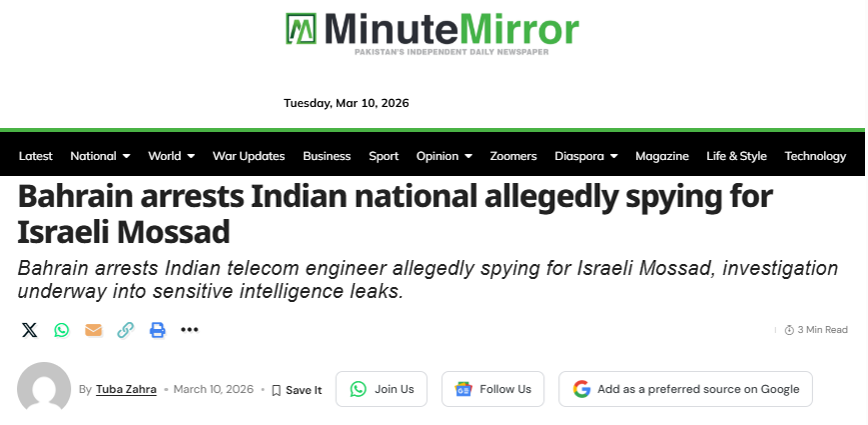Add as preferred source on Google

(x=686, y=389)
